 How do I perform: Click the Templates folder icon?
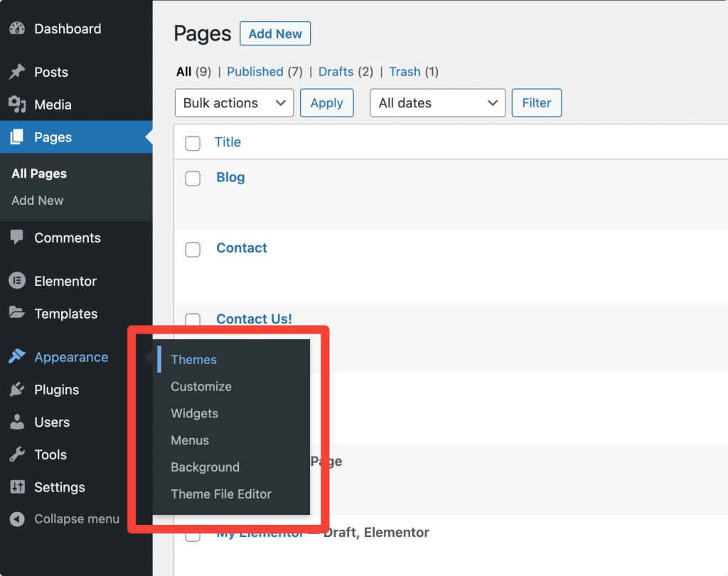click(17, 313)
